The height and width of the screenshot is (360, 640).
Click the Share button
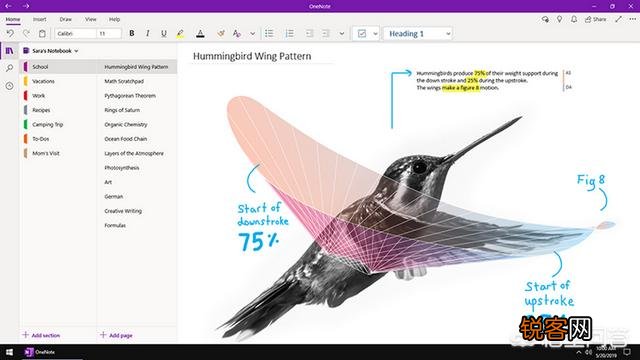pyautogui.click(x=596, y=19)
